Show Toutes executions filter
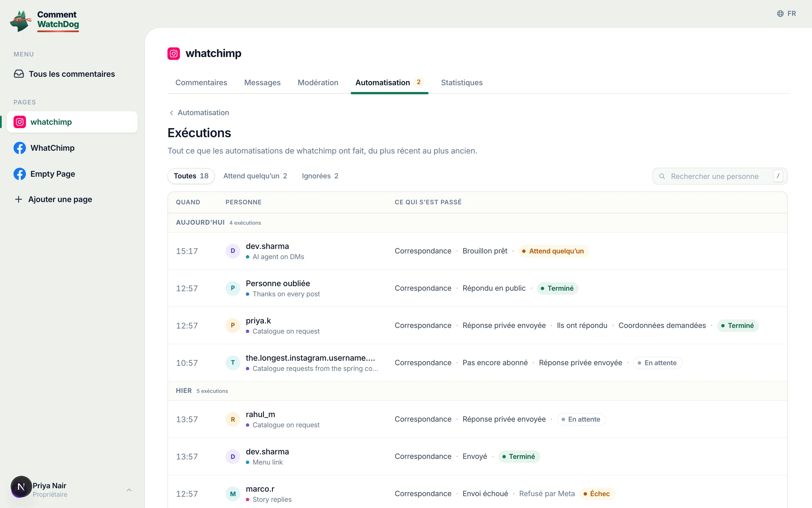This screenshot has width=812, height=508. 191,176
